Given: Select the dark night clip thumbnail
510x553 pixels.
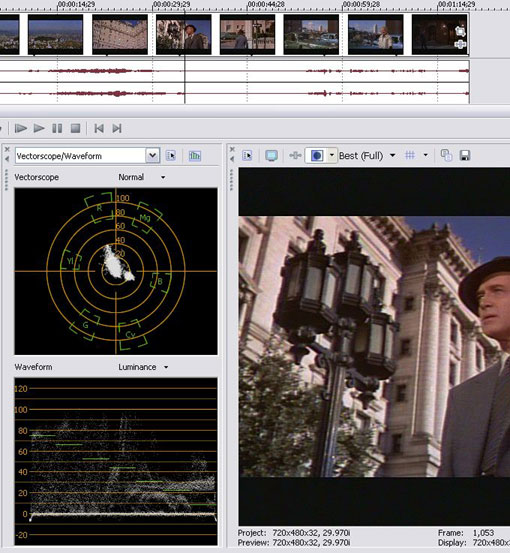Looking at the screenshot, I should click(x=440, y=34).
